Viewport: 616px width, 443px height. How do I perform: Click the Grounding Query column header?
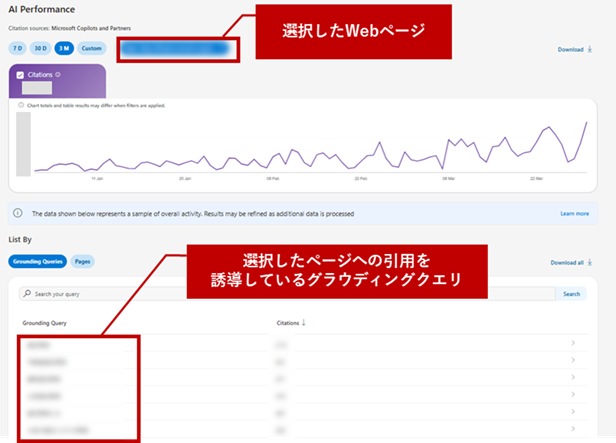click(x=48, y=323)
